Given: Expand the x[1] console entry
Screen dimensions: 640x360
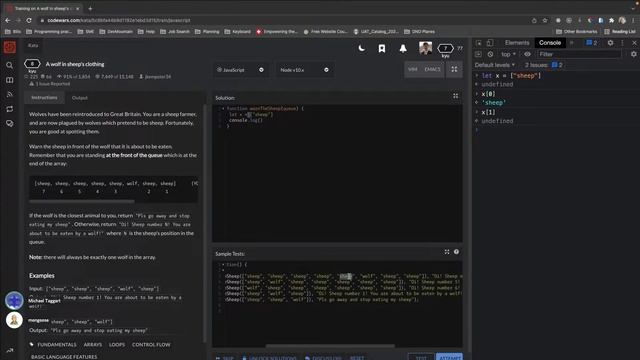Looking at the screenshot, I should click(476, 112).
